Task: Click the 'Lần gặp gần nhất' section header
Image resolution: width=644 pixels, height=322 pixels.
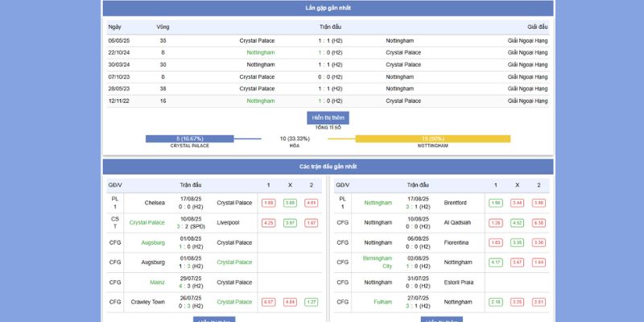Action: point(328,8)
